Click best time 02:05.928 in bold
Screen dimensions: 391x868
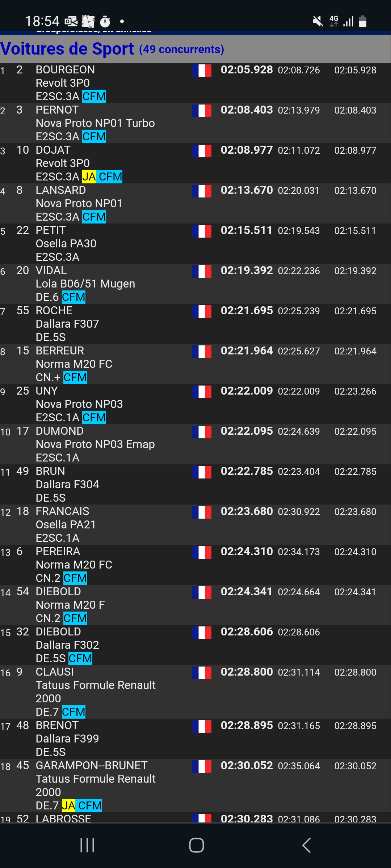click(247, 70)
